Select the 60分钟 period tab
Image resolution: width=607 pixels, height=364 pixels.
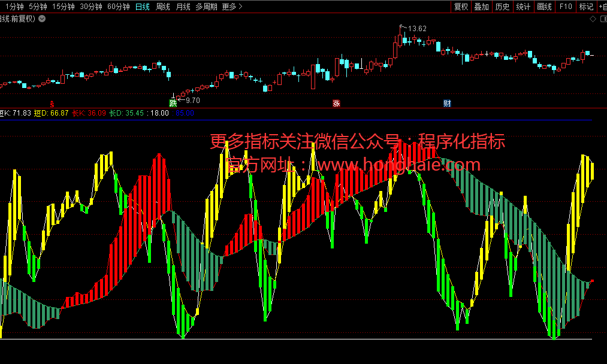click(x=118, y=7)
